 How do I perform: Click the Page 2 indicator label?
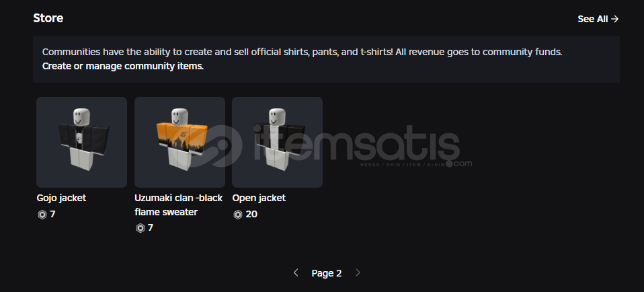327,273
